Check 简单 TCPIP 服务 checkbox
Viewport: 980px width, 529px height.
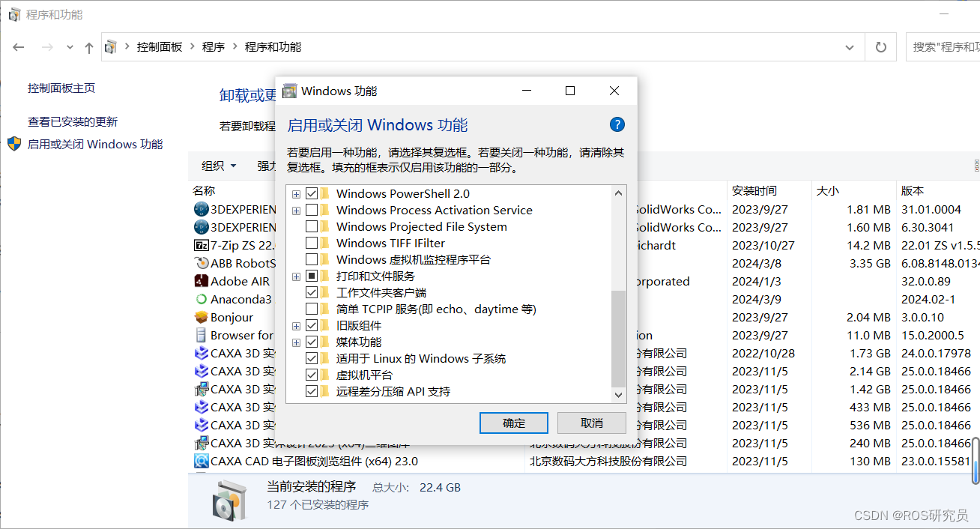[312, 309]
